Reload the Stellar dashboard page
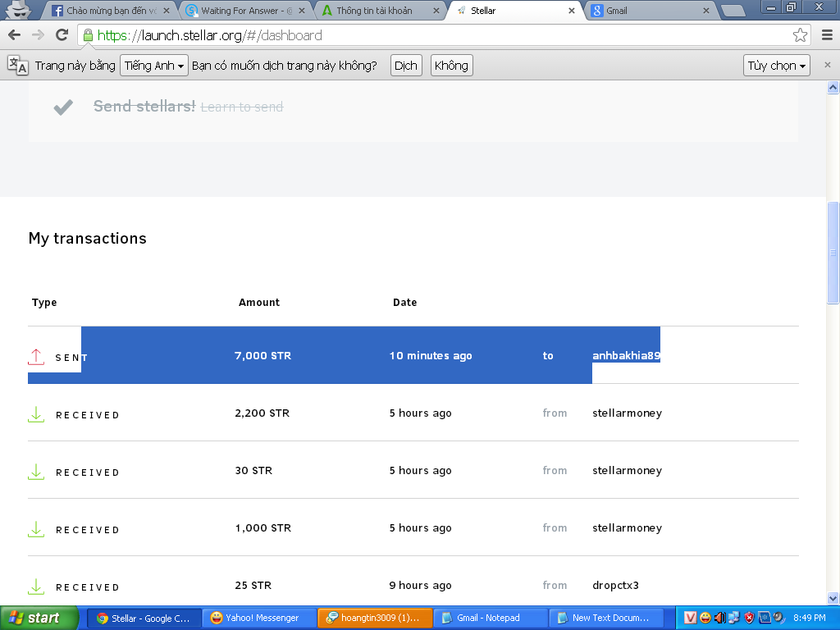 [x=62, y=35]
